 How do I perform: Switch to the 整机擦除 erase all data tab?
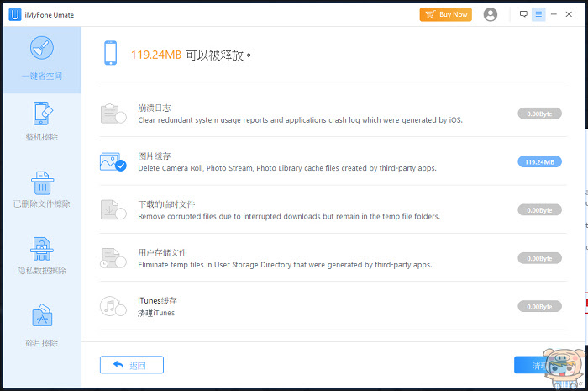coord(42,121)
